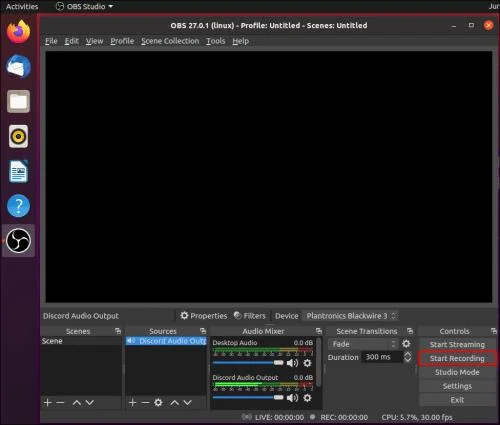Expand the Fade transition dropdown
Screen dimensions: 500x425
point(363,344)
